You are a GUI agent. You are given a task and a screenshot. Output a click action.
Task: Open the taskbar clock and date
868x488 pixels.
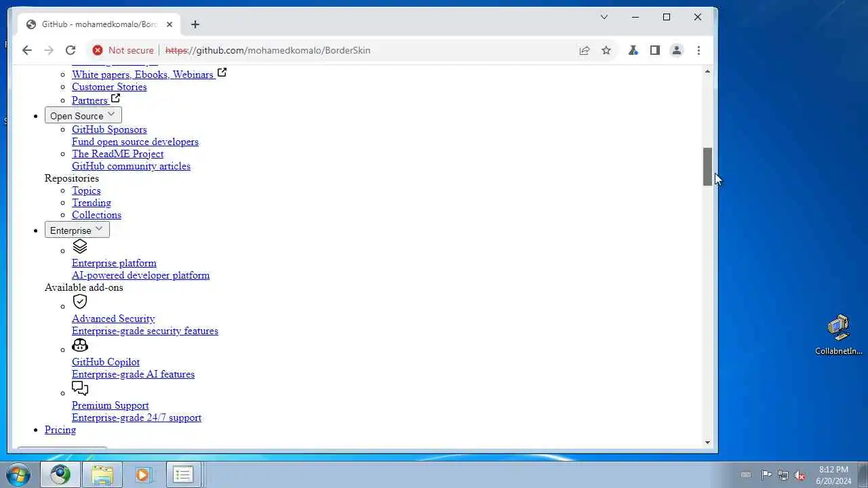pos(833,475)
